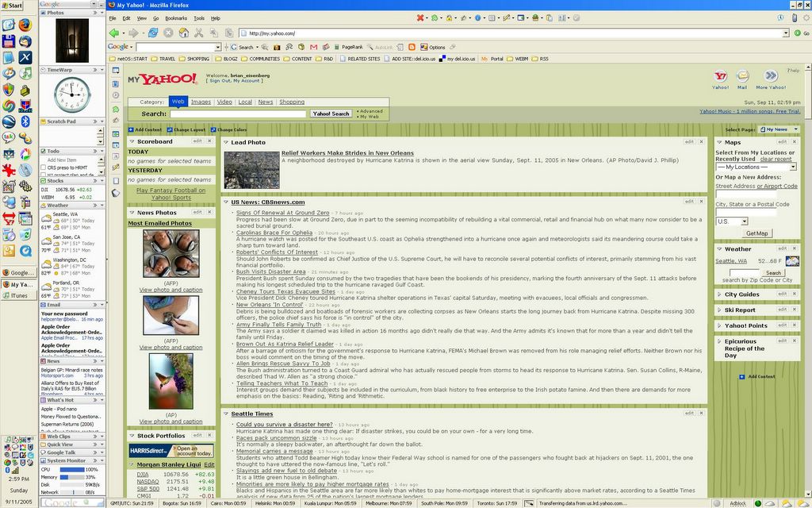Check the 'CRS preso to HRMT' todo item
This screenshot has width=812, height=508.
43,167
